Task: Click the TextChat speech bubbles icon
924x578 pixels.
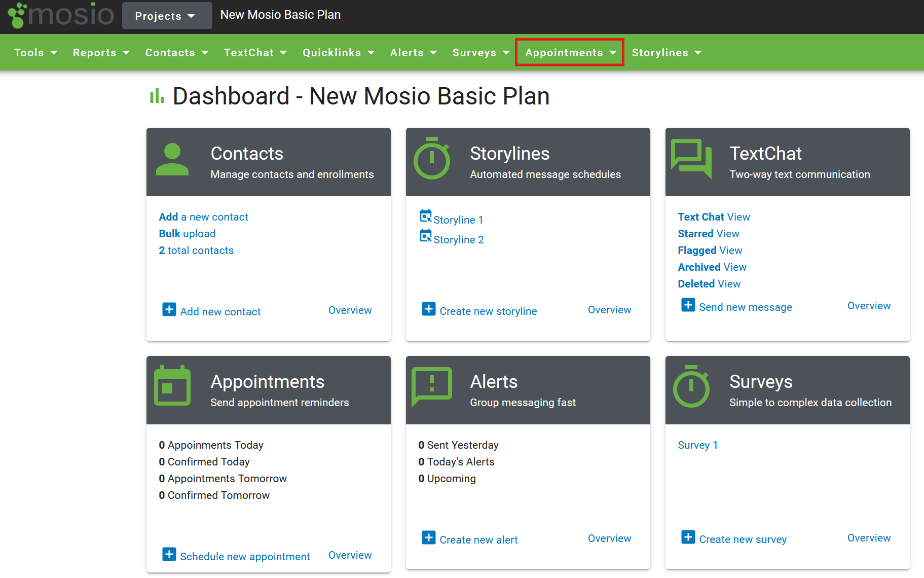Action: pyautogui.click(x=691, y=159)
